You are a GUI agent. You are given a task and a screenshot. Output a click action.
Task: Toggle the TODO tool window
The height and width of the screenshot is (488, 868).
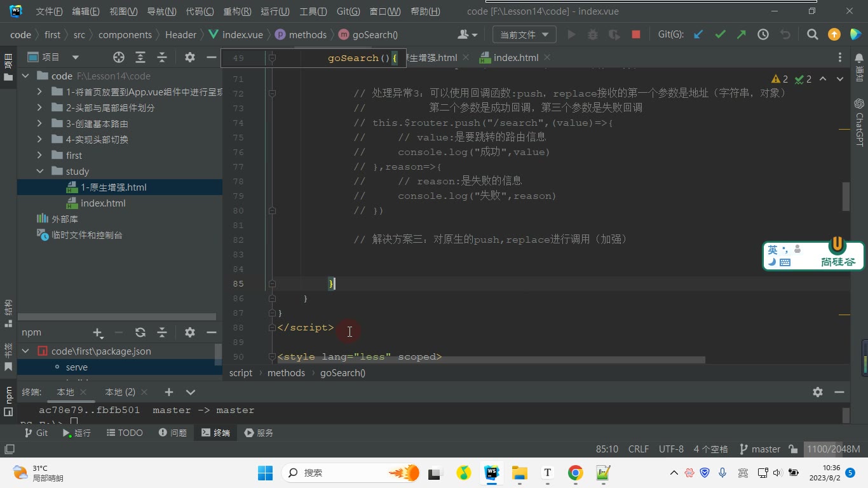point(125,433)
